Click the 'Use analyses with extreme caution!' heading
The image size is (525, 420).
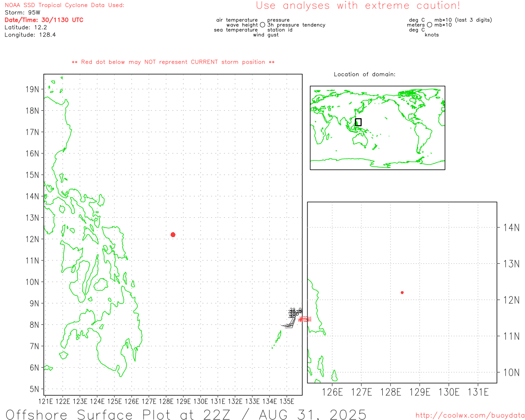click(x=358, y=6)
